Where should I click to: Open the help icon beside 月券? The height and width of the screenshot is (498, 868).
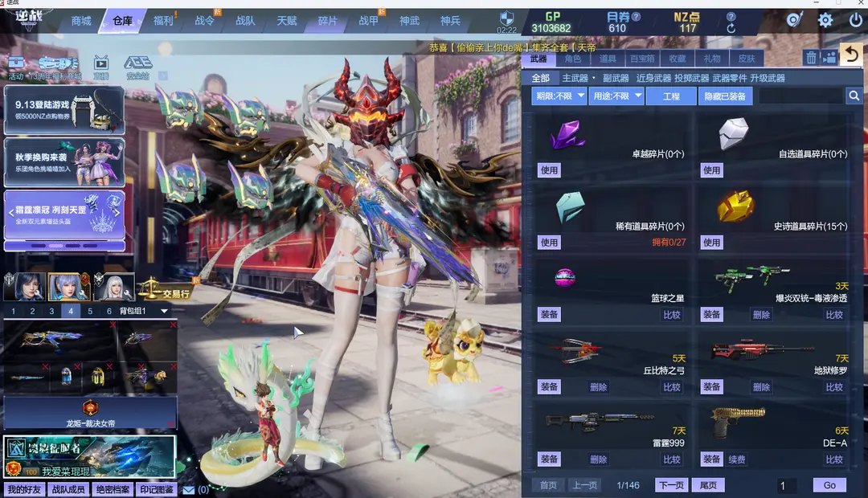[x=636, y=17]
